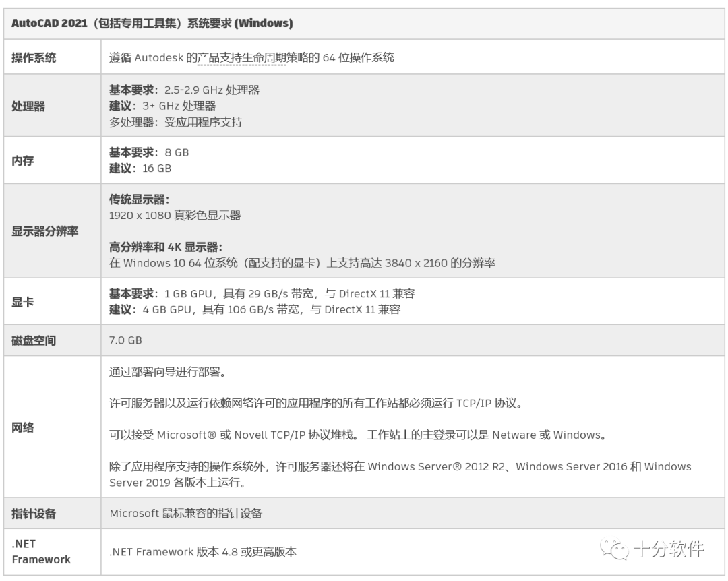Image resolution: width=728 pixels, height=581 pixels.
Task: Click the '基本要求: 2.5-2.9 GHz 处理器' line
Action: [184, 90]
